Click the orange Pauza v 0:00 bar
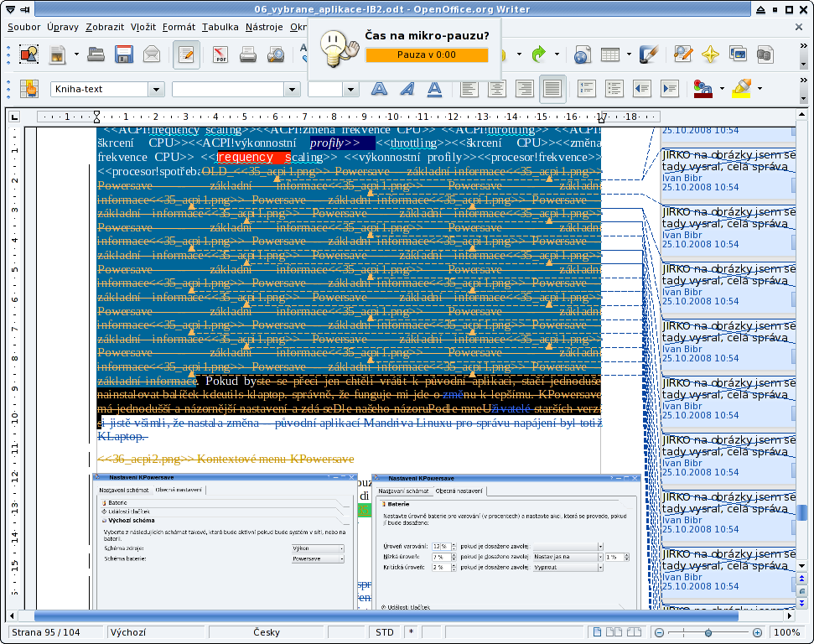The image size is (814, 644). pyautogui.click(x=427, y=55)
